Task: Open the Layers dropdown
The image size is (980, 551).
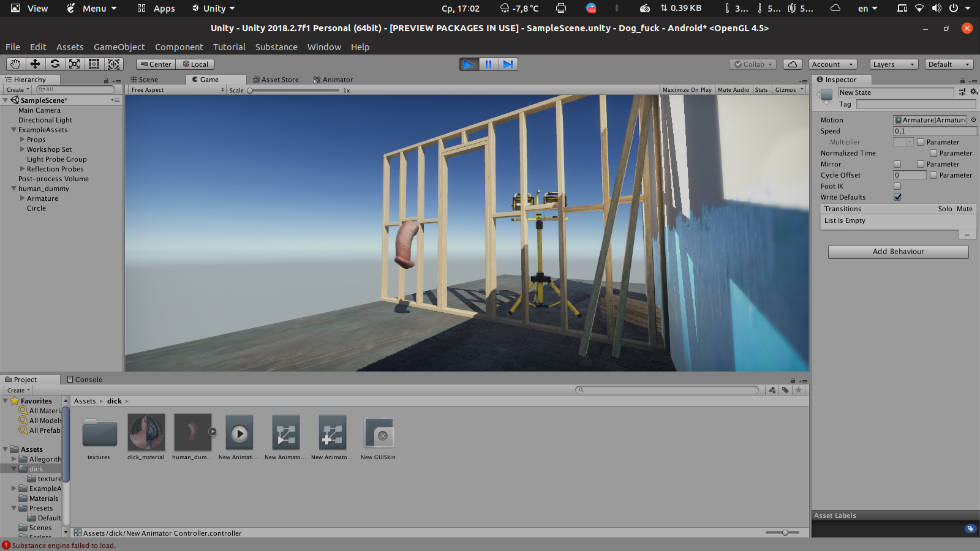Action: (x=893, y=64)
